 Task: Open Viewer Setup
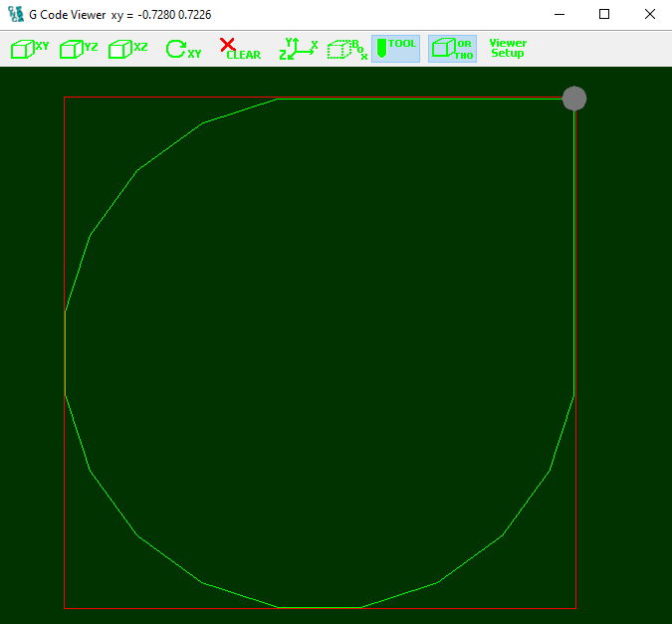click(508, 49)
